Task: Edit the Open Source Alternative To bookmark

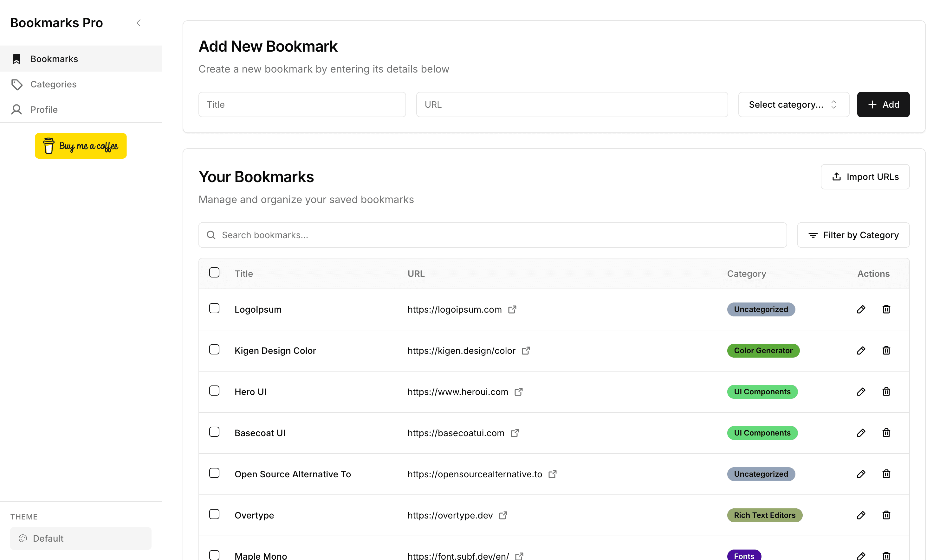Action: click(x=861, y=474)
